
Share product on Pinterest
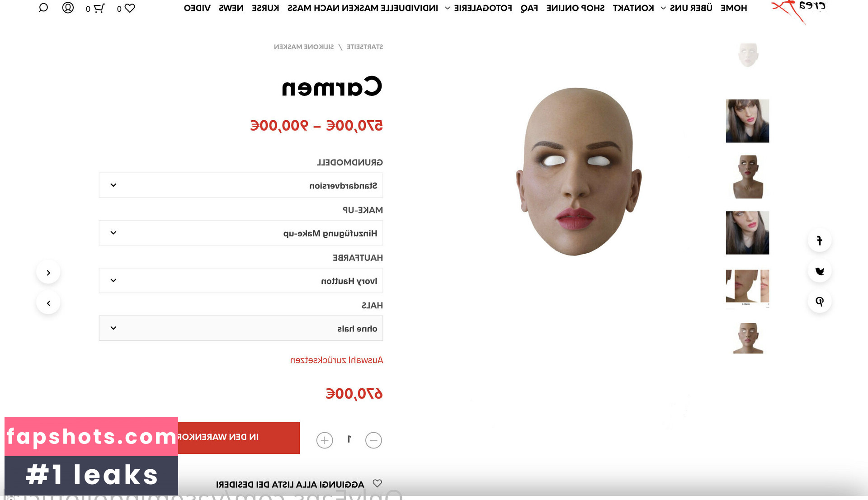coord(819,302)
